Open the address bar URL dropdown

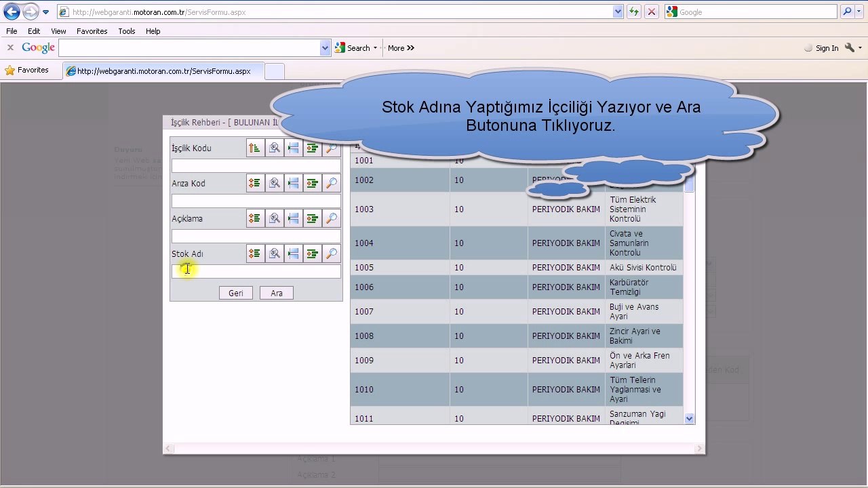click(617, 12)
